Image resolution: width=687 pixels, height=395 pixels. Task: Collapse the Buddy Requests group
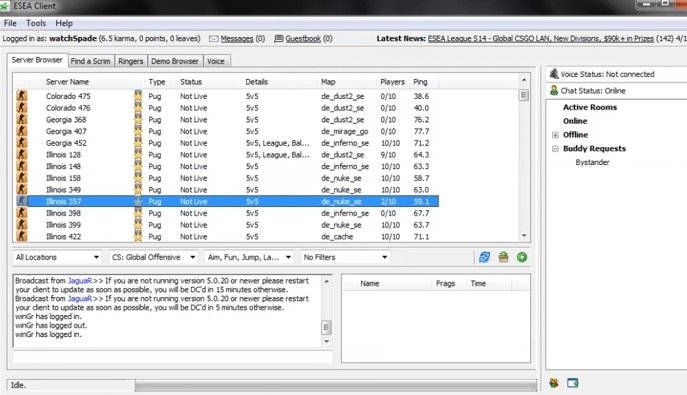point(555,148)
